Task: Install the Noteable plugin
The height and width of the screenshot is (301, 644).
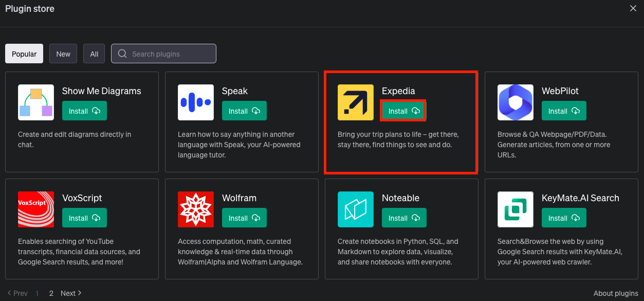Action: click(x=404, y=218)
